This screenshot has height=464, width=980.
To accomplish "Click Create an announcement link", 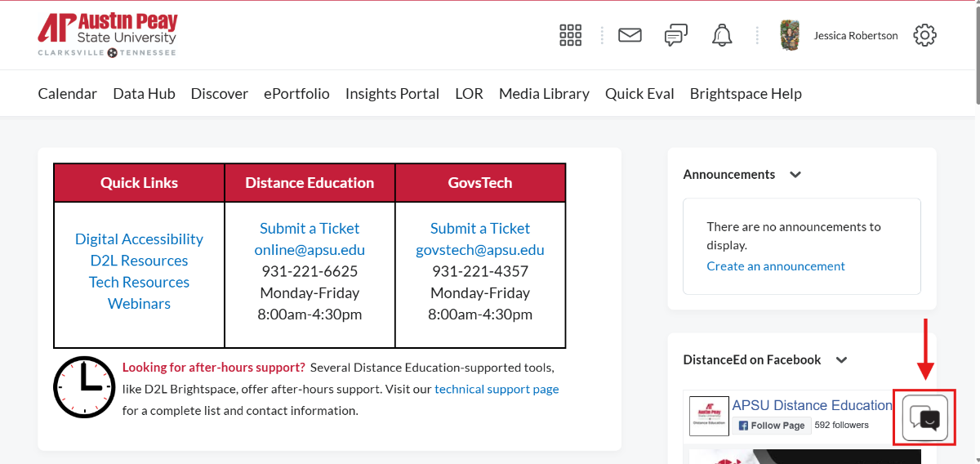I will tap(776, 265).
